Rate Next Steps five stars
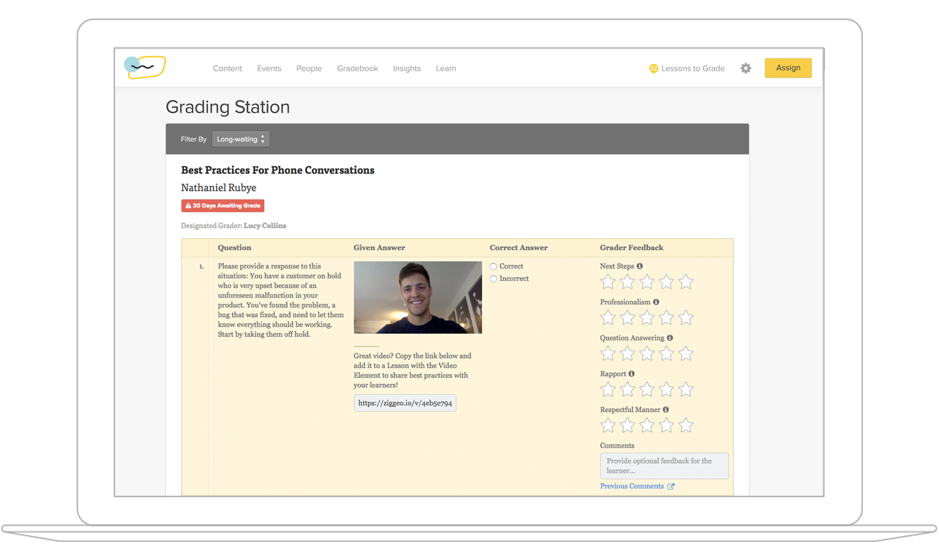This screenshot has height=560, width=939. tap(686, 282)
